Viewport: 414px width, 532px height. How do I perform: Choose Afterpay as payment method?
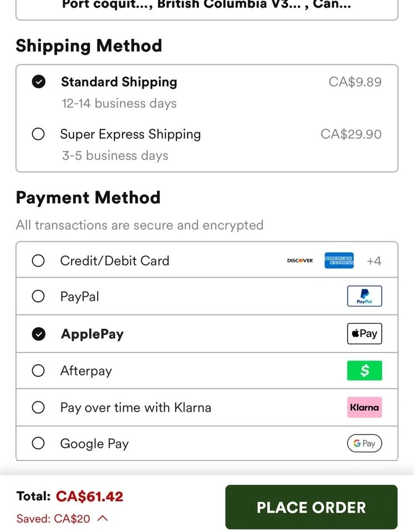coord(38,370)
